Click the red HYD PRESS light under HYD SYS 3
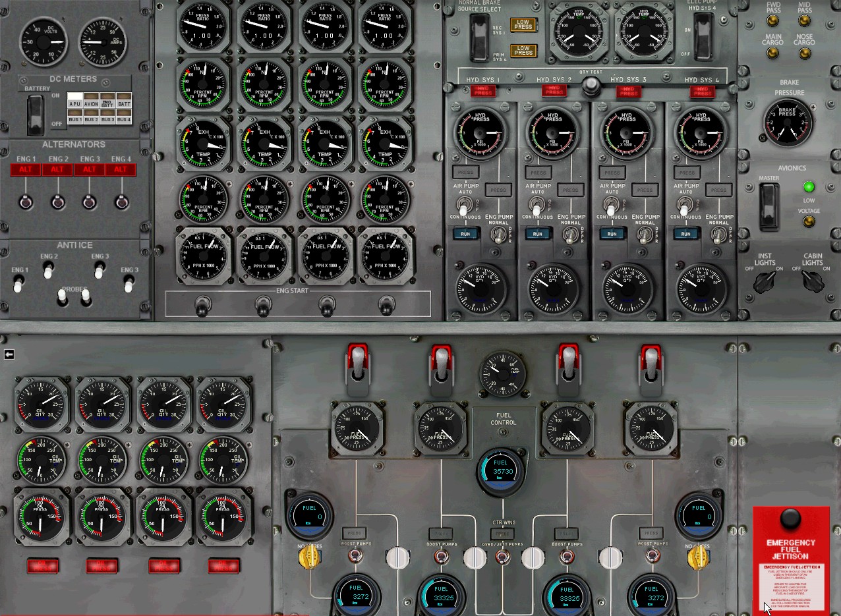This screenshot has height=616, width=841. tap(628, 90)
